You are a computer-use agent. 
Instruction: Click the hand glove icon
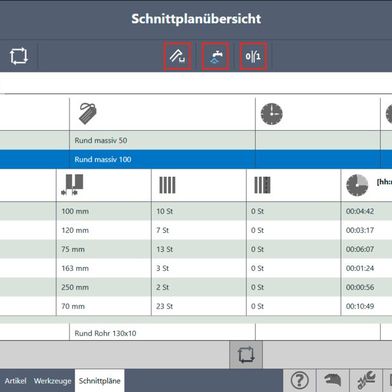pos(333,380)
